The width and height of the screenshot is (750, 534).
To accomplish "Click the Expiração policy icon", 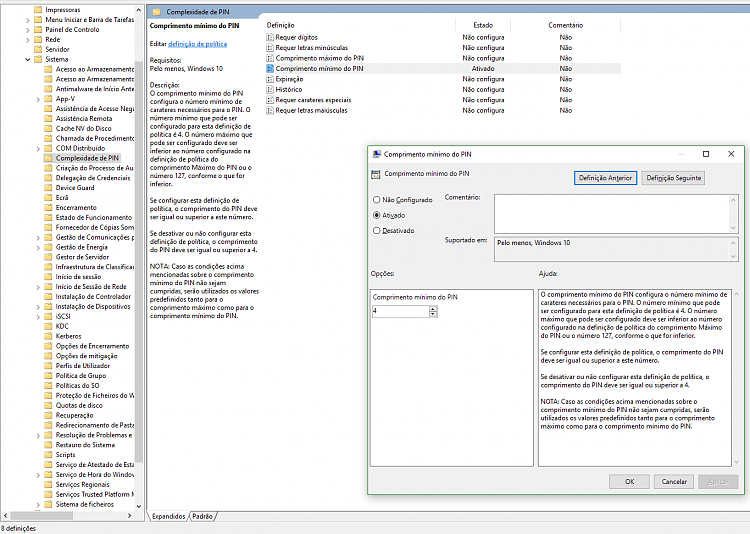I will pos(270,79).
